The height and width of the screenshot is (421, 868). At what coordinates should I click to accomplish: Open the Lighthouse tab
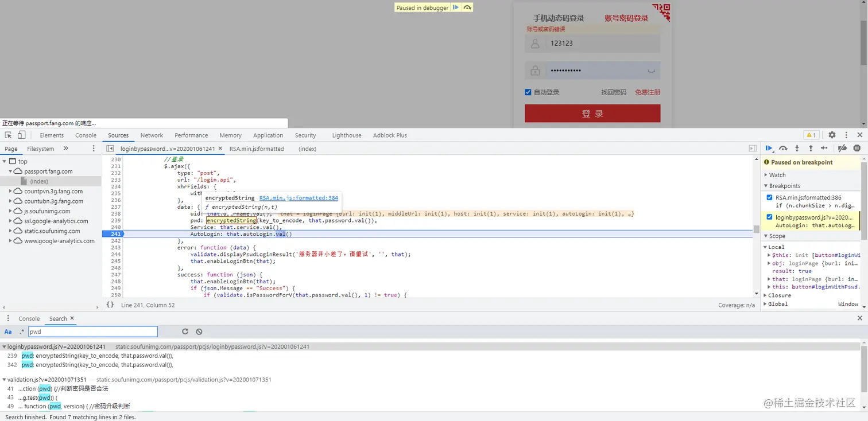click(x=347, y=135)
